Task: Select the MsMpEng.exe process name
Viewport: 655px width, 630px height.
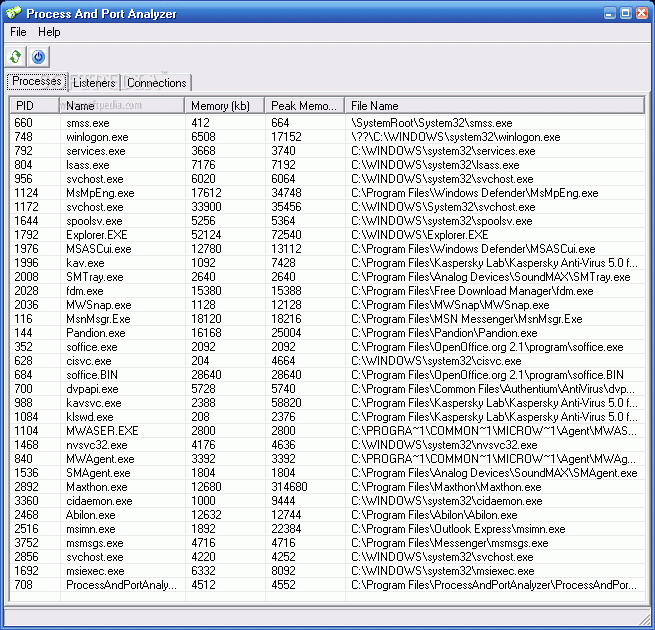Action: tap(100, 193)
